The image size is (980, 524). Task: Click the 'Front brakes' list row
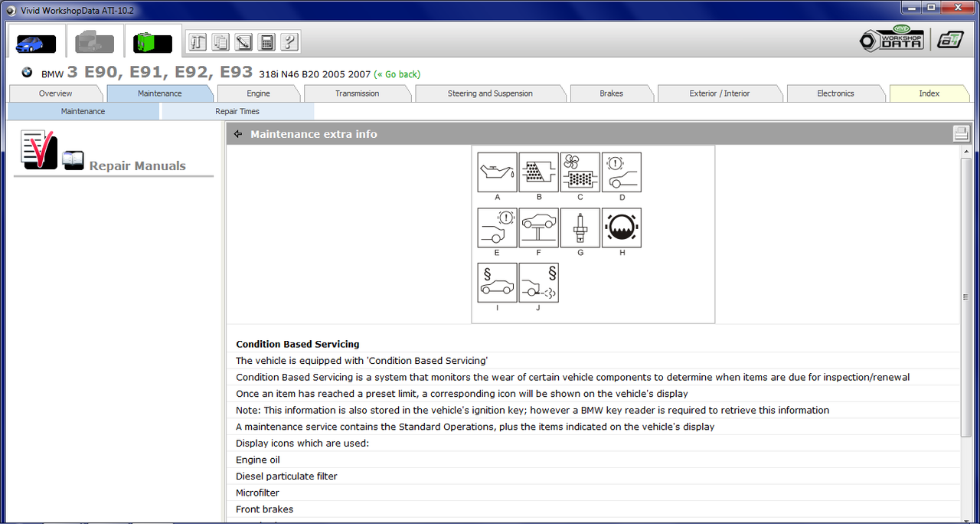(593, 509)
